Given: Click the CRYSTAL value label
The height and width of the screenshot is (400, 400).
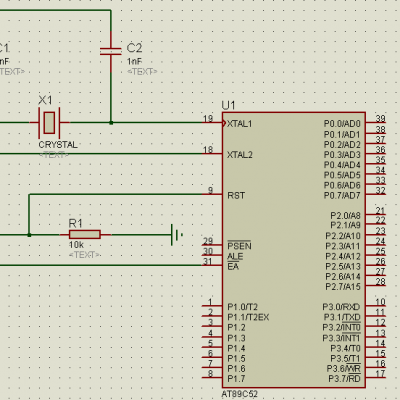Looking at the screenshot, I should (x=58, y=145).
